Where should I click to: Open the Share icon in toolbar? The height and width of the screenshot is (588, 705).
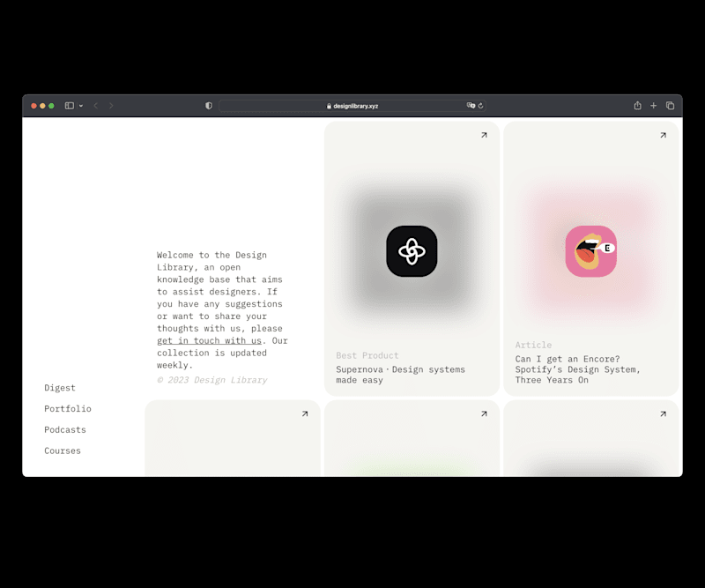pyautogui.click(x=637, y=105)
